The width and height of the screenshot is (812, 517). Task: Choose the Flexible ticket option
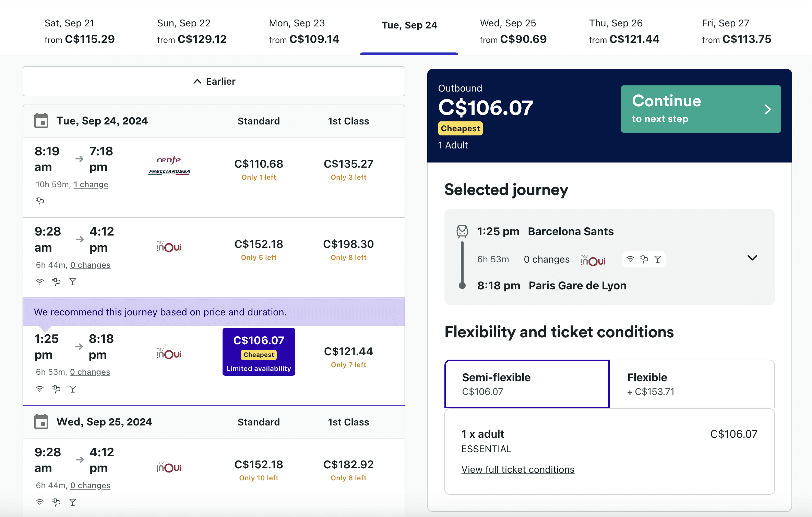click(x=692, y=384)
